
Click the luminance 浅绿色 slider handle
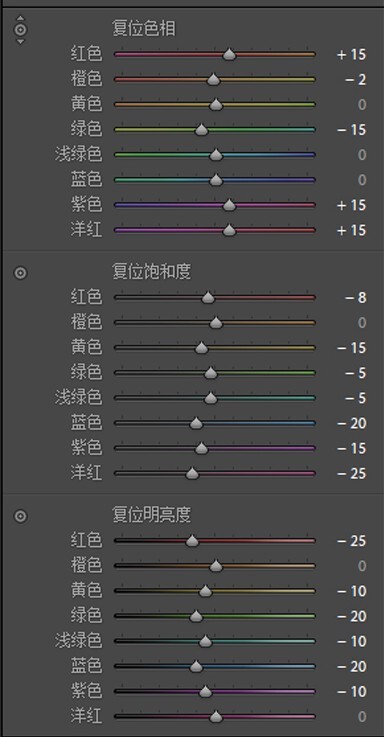click(x=205, y=642)
